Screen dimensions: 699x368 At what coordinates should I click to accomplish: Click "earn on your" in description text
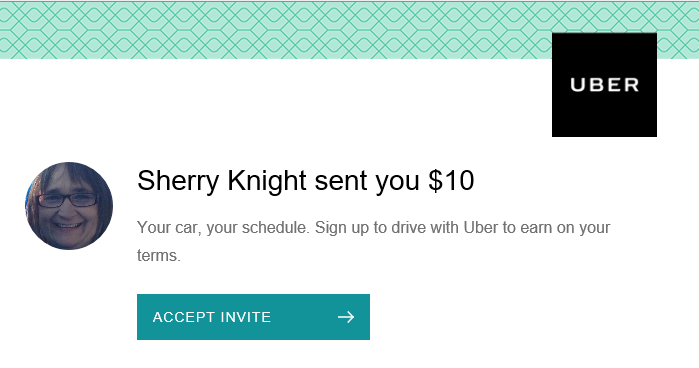tap(565, 228)
